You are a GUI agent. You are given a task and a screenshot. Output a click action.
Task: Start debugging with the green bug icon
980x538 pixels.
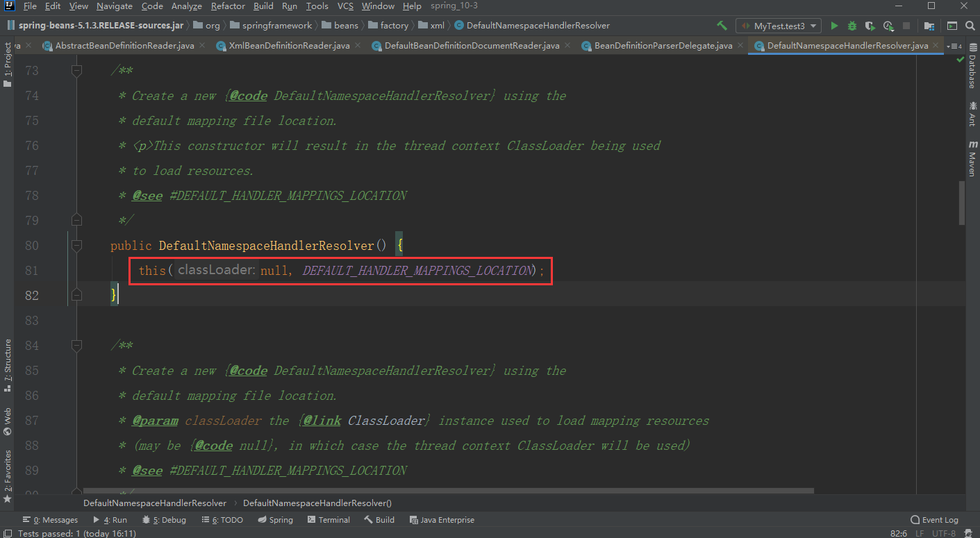point(852,26)
